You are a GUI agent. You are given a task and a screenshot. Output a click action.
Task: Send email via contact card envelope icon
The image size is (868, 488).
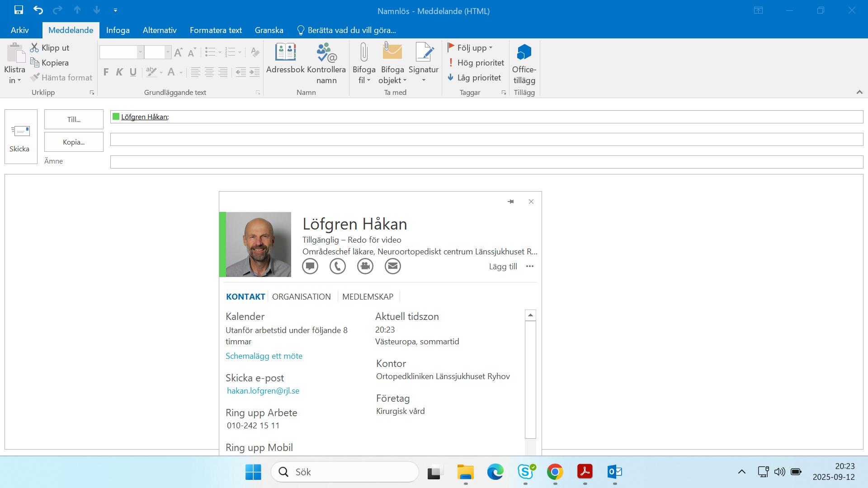tap(393, 266)
